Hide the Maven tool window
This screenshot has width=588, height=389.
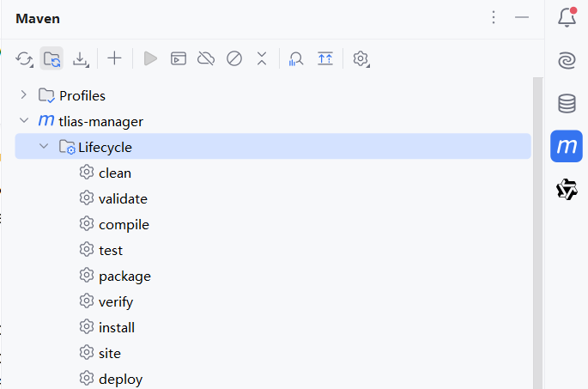coord(522,17)
